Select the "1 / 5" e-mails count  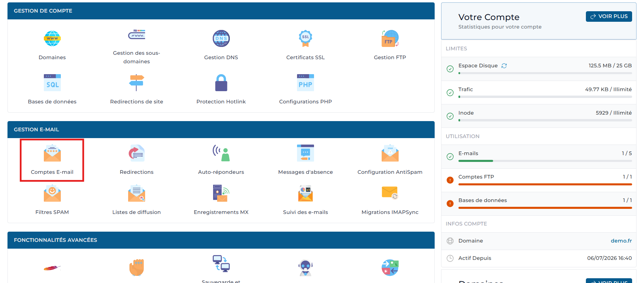(627, 153)
